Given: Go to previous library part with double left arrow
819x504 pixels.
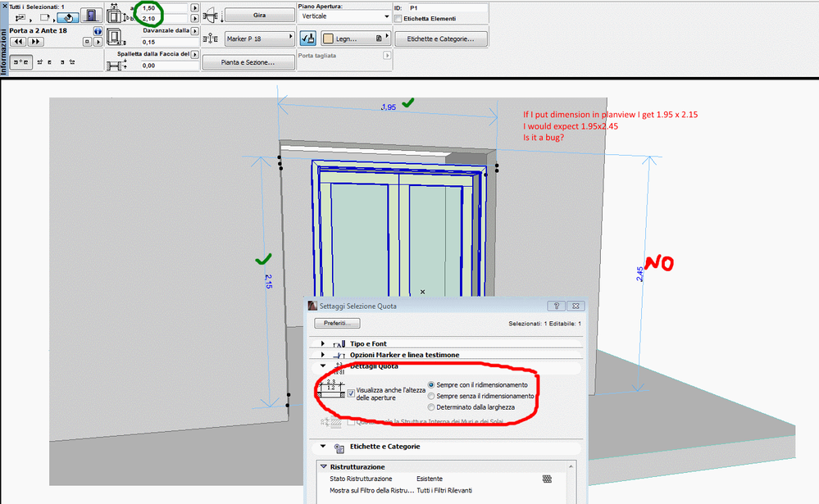Looking at the screenshot, I should coord(18,42).
